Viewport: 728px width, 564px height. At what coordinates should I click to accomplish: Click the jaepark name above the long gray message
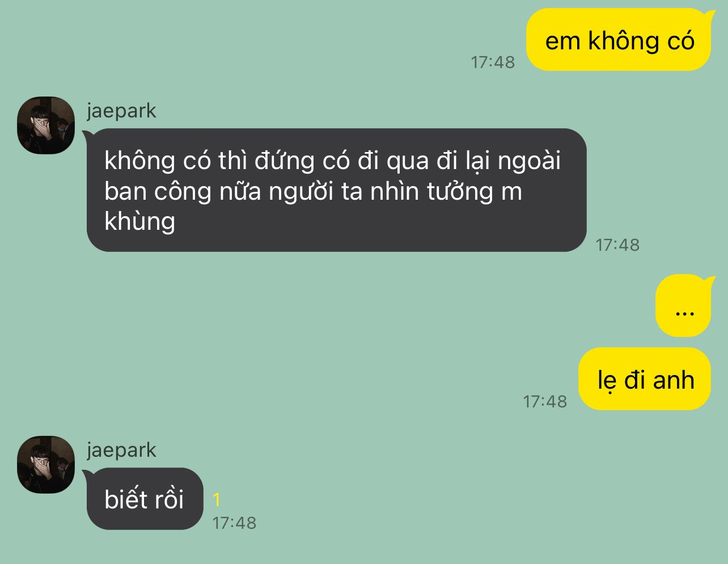121,111
